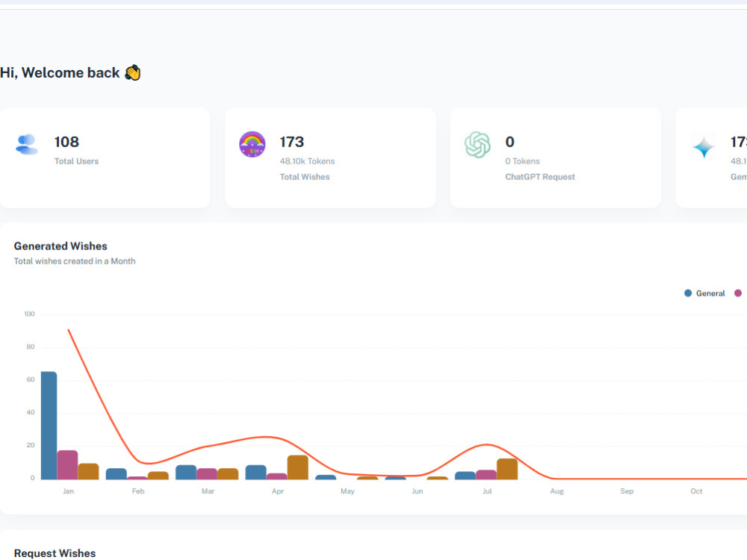Click the blue July bar
Viewport: 747px width, 560px height.
click(x=465, y=475)
